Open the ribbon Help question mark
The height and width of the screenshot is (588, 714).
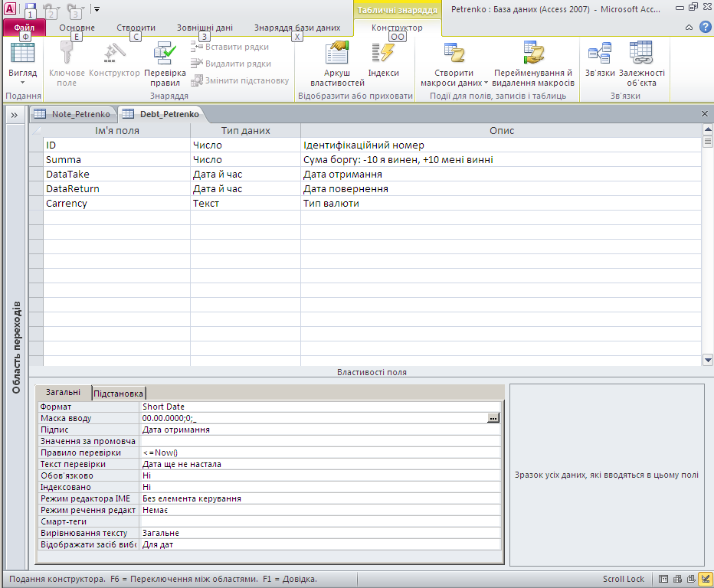tap(706, 27)
